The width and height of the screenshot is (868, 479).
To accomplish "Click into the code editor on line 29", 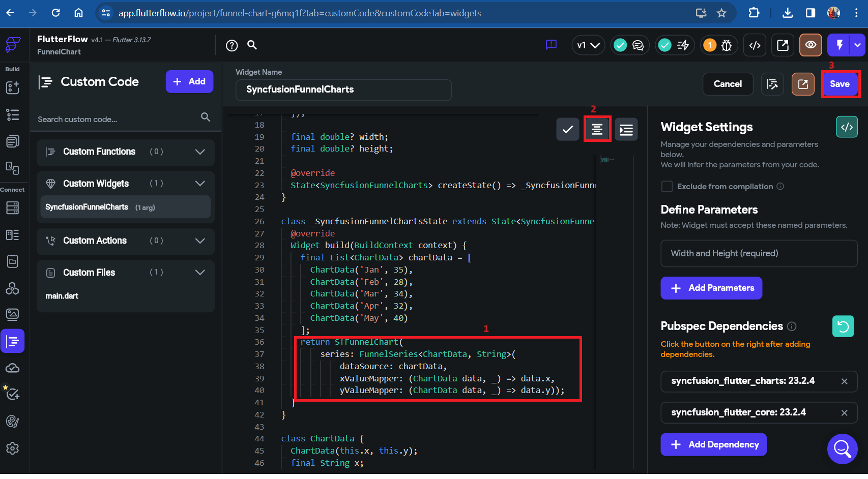I will pos(386,257).
